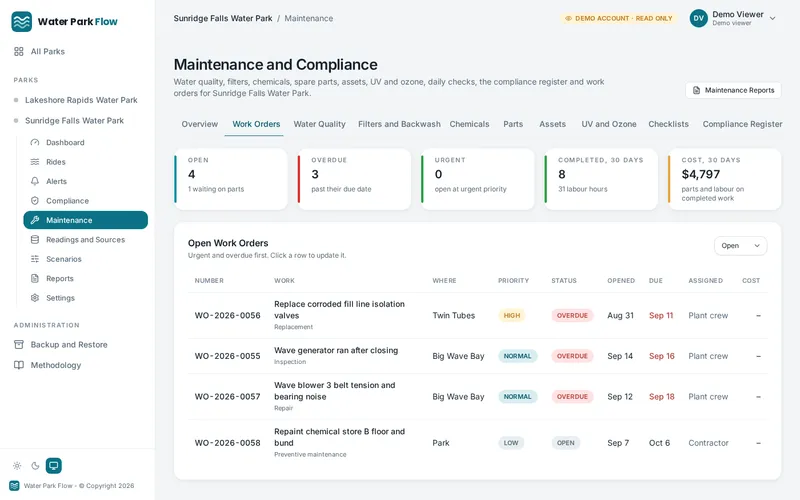This screenshot has width=800, height=500.
Task: Click the Contractor assignee cell
Action: pos(708,443)
